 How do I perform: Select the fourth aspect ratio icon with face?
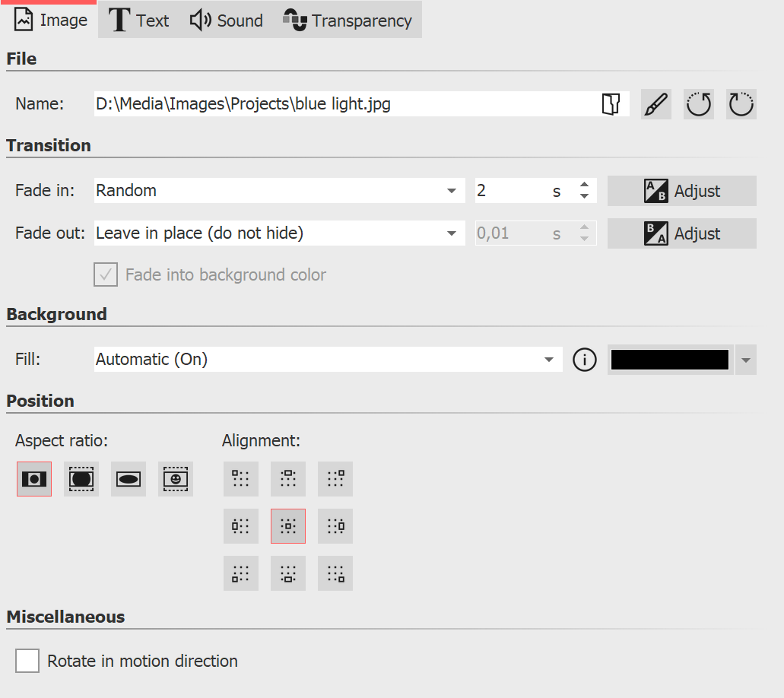pyautogui.click(x=175, y=479)
